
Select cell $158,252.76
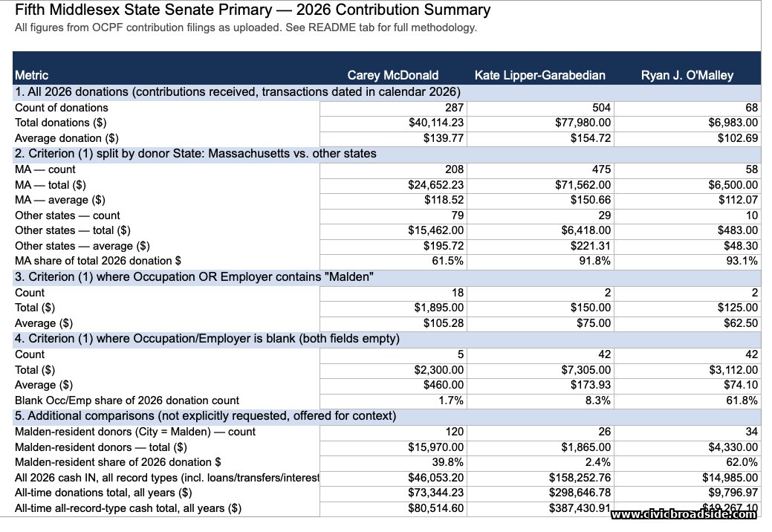tap(540, 478)
